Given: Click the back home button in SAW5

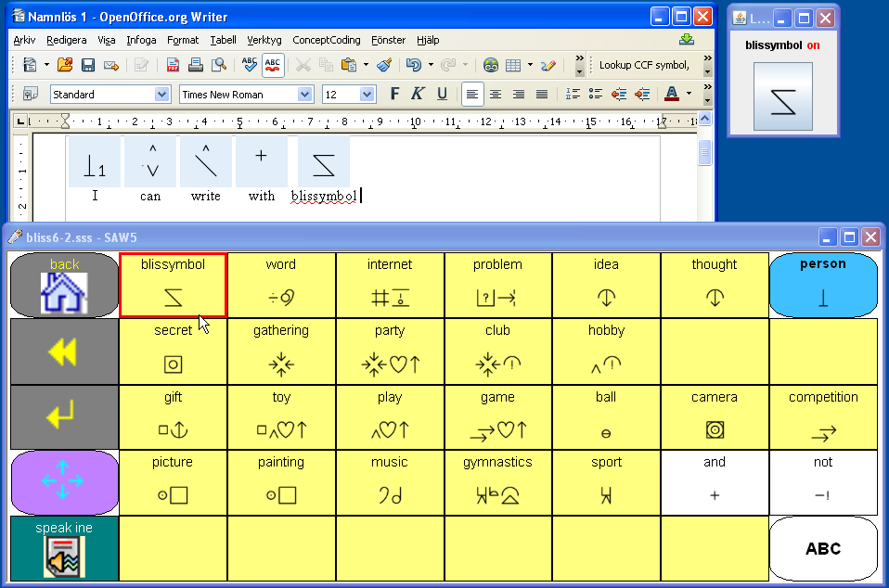Looking at the screenshot, I should [64, 285].
